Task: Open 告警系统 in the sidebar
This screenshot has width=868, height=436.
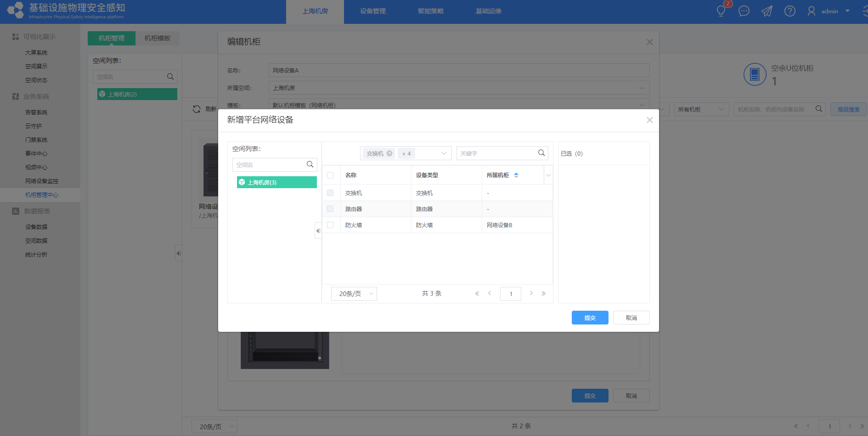Action: [36, 112]
